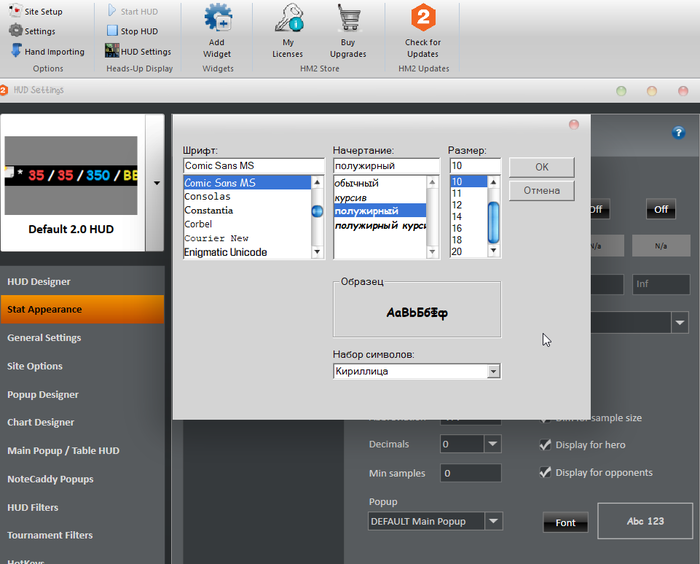Select size 18 in list
The image size is (700, 564).
point(469,240)
